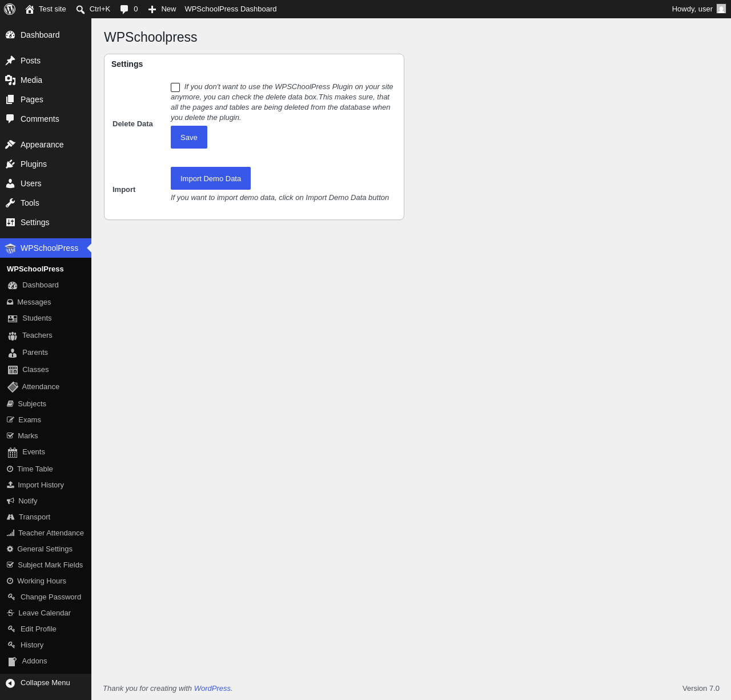Open the Marks submenu item

pos(46,436)
